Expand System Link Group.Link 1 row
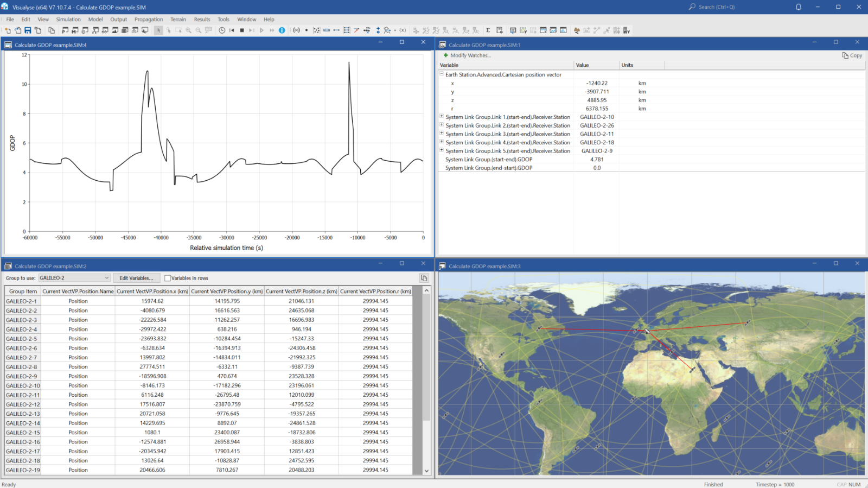The width and height of the screenshot is (868, 488). (x=442, y=117)
